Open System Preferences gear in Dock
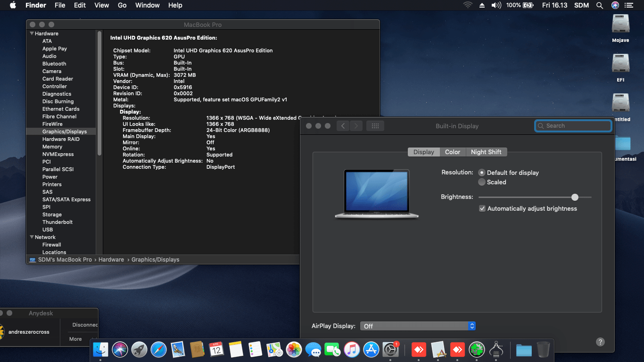 point(390,349)
